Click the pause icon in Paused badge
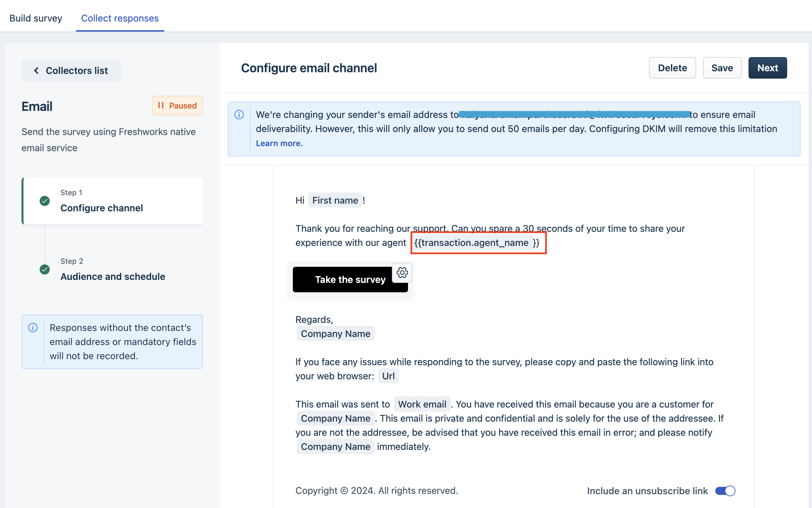The height and width of the screenshot is (508, 812). coord(161,105)
